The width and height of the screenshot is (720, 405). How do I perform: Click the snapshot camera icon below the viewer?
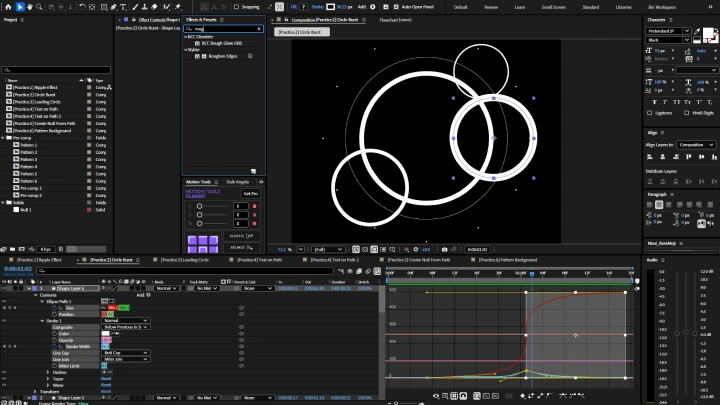point(445,249)
